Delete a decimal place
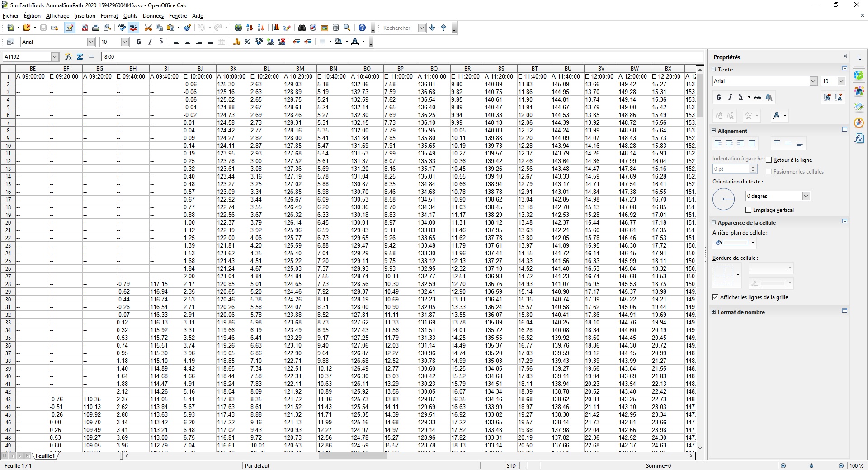 click(282, 42)
